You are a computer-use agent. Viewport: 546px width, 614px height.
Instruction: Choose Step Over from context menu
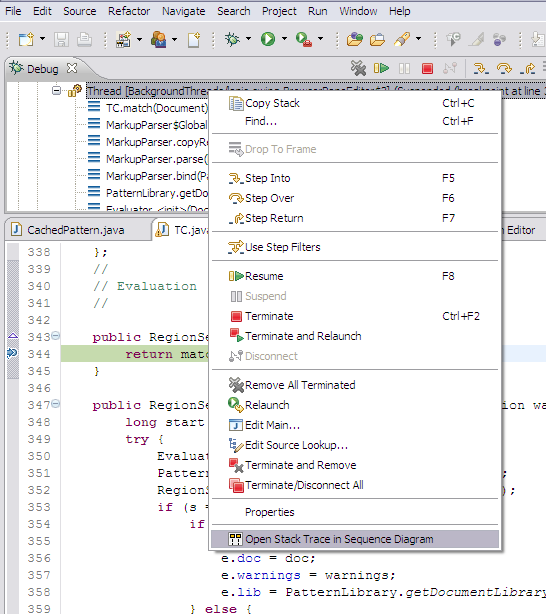(x=355, y=198)
